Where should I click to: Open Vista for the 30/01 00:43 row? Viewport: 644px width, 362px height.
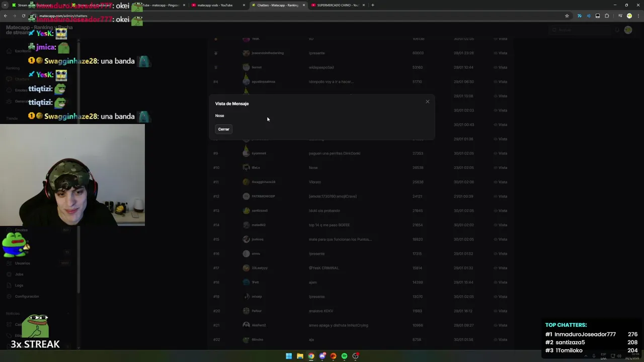tap(500, 125)
